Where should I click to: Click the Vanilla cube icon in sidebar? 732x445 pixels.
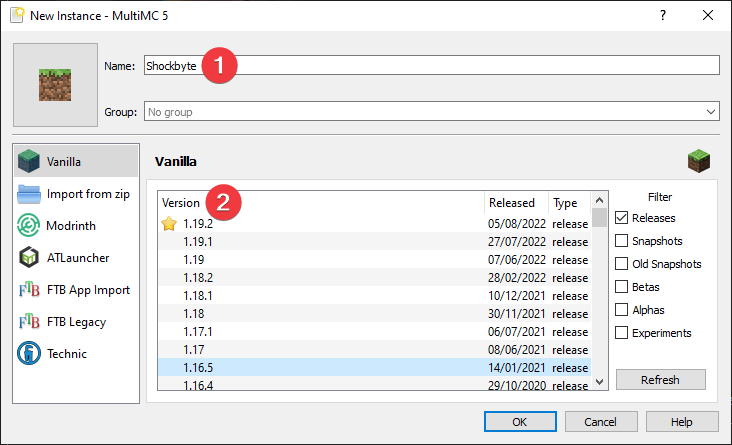click(28, 161)
